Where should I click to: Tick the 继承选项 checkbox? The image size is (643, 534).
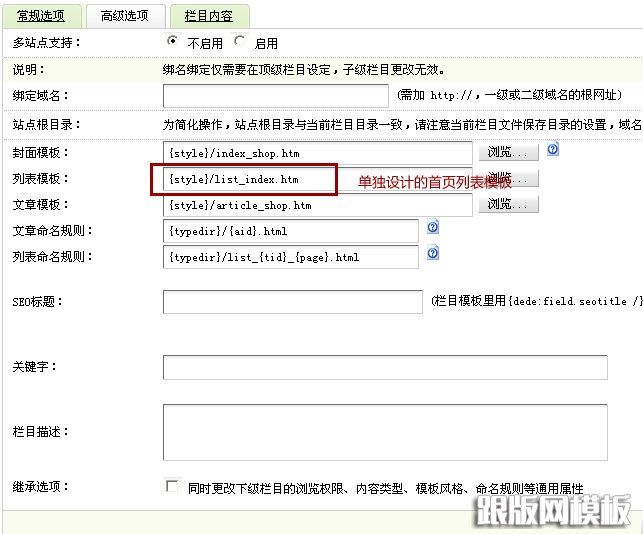(172, 486)
